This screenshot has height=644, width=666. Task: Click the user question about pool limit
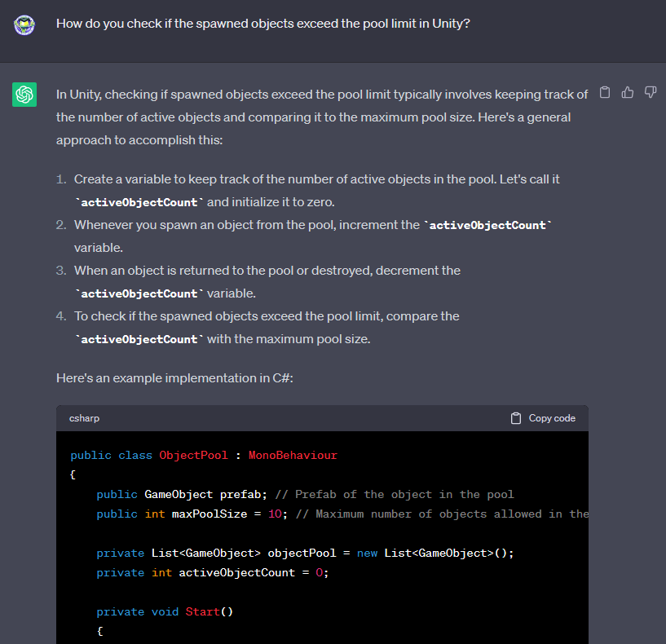pyautogui.click(x=262, y=24)
